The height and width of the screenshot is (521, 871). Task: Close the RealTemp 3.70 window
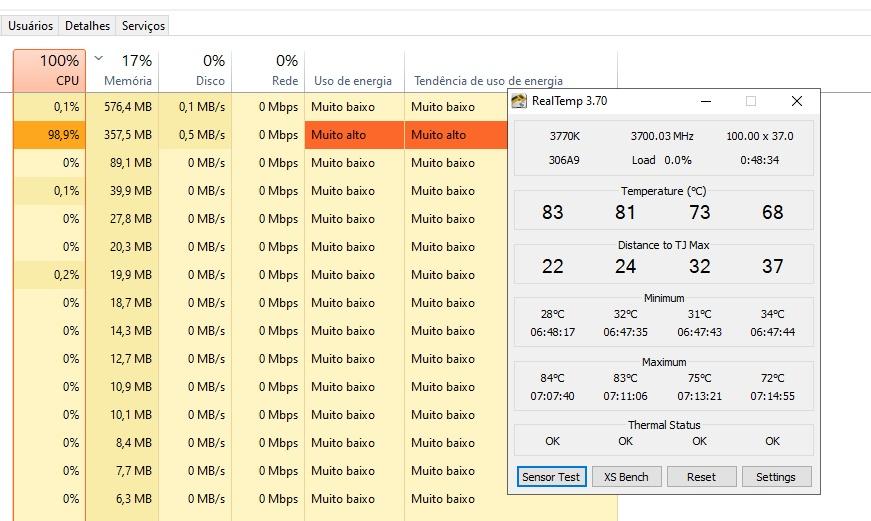click(x=797, y=101)
